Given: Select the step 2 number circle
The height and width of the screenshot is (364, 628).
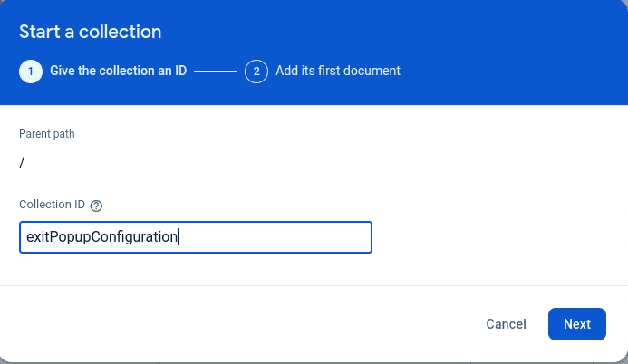Looking at the screenshot, I should (x=256, y=71).
